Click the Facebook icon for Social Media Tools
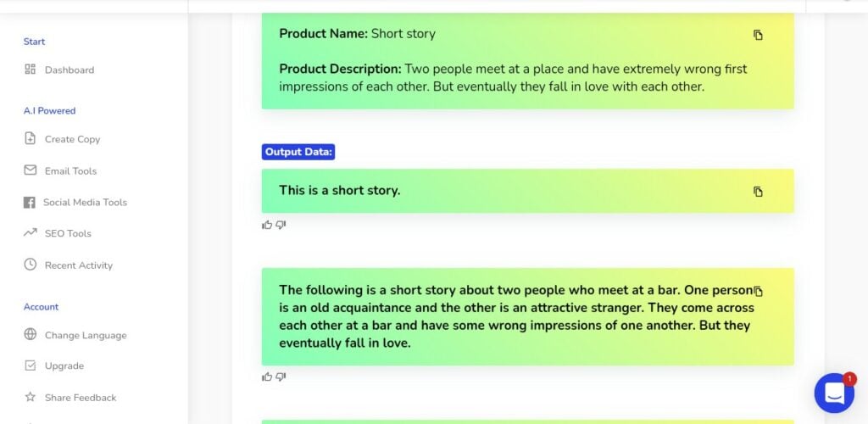The width and height of the screenshot is (868, 424). (x=30, y=203)
